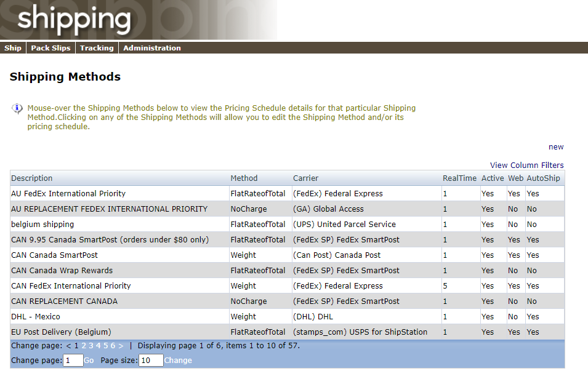The image size is (588, 379).
Task: Open the Pack Slips menu
Action: pyautogui.click(x=50, y=48)
